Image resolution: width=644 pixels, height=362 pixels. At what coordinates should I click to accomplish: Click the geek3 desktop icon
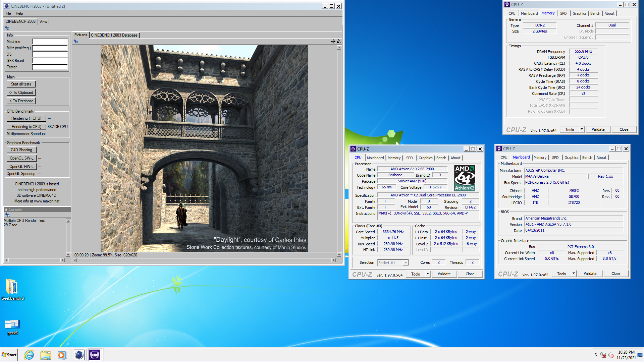point(12,327)
